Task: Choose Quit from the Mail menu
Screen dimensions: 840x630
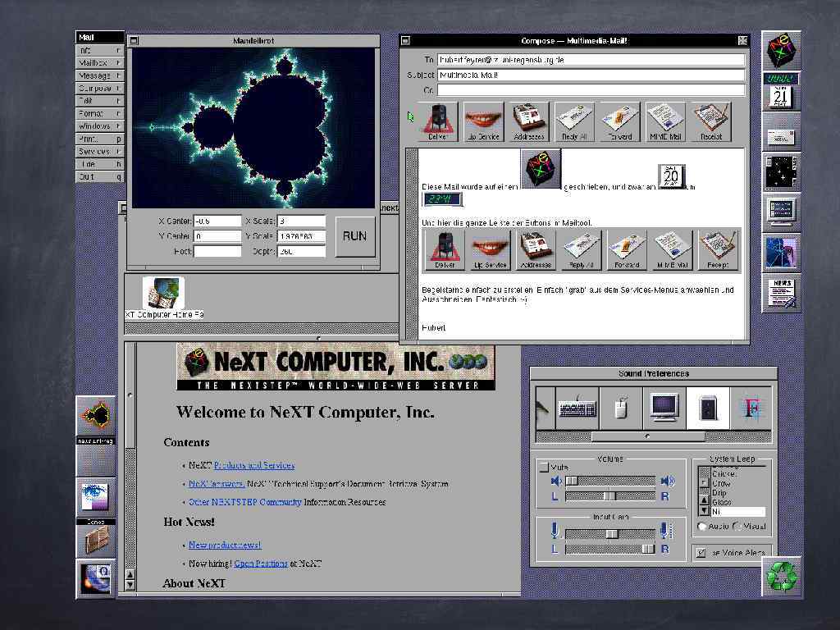Action: (100, 177)
